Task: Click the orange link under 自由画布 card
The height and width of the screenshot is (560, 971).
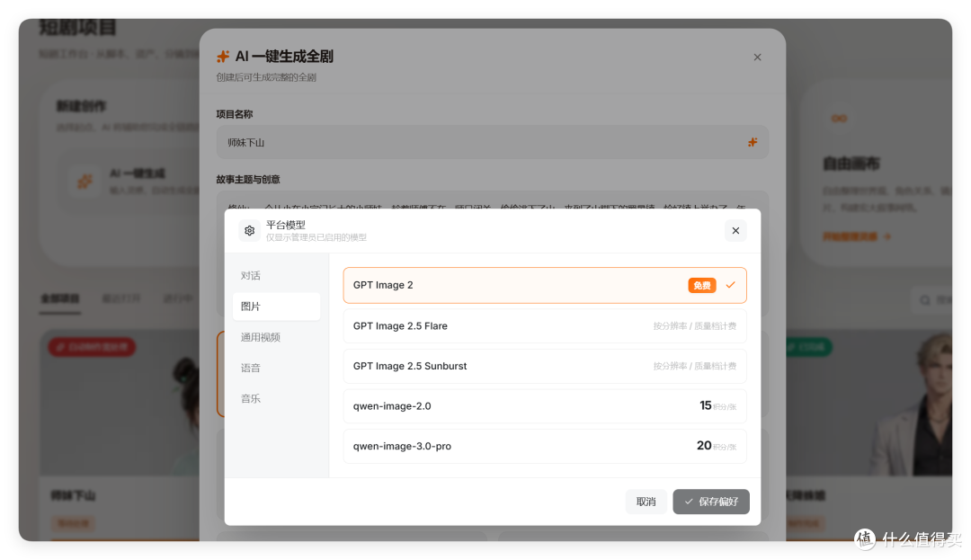Action: (x=857, y=236)
